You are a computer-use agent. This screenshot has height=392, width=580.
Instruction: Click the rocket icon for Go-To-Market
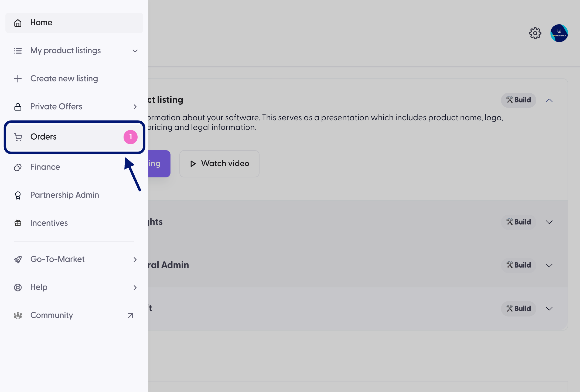click(18, 259)
